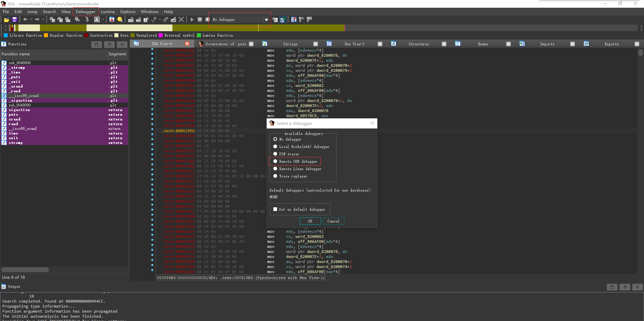644x321 pixels.
Task: Open the dropdown arrow next to the back arrow
Action: coord(31,19)
